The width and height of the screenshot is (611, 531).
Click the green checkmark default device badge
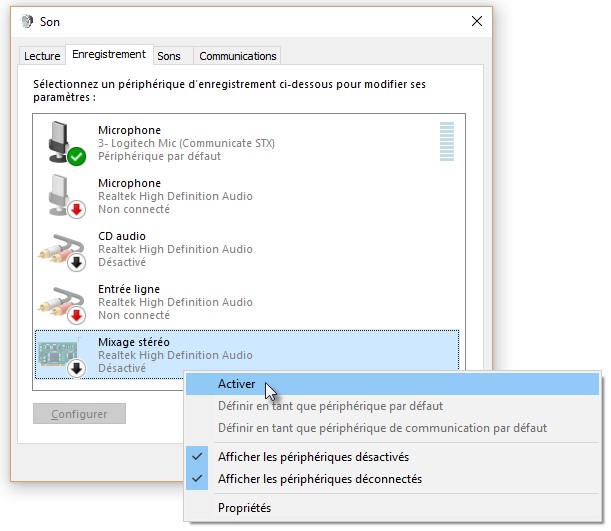pos(77,156)
